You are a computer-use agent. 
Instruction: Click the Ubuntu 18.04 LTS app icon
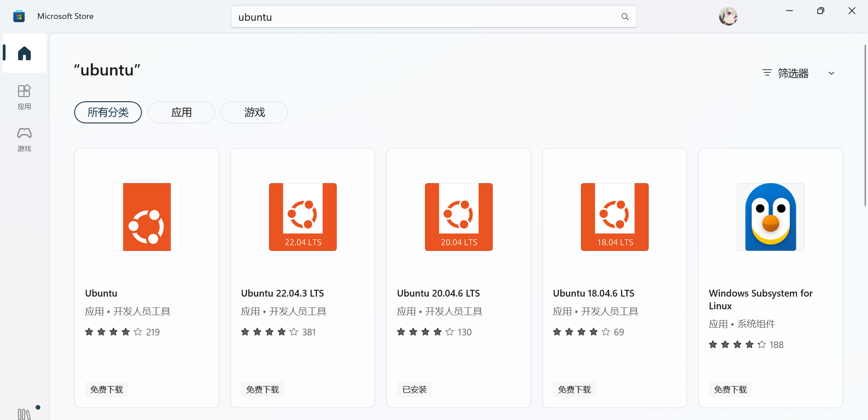pyautogui.click(x=615, y=217)
